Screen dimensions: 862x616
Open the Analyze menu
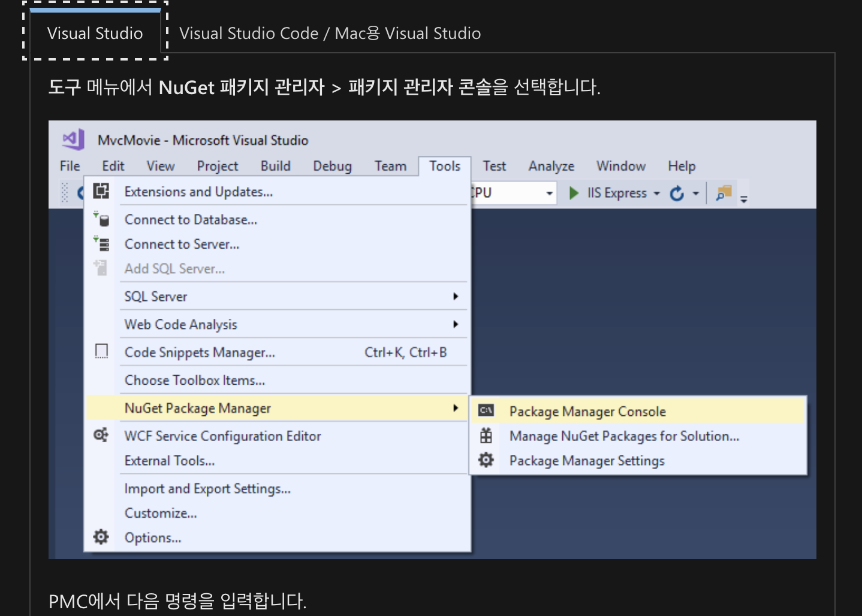click(551, 166)
